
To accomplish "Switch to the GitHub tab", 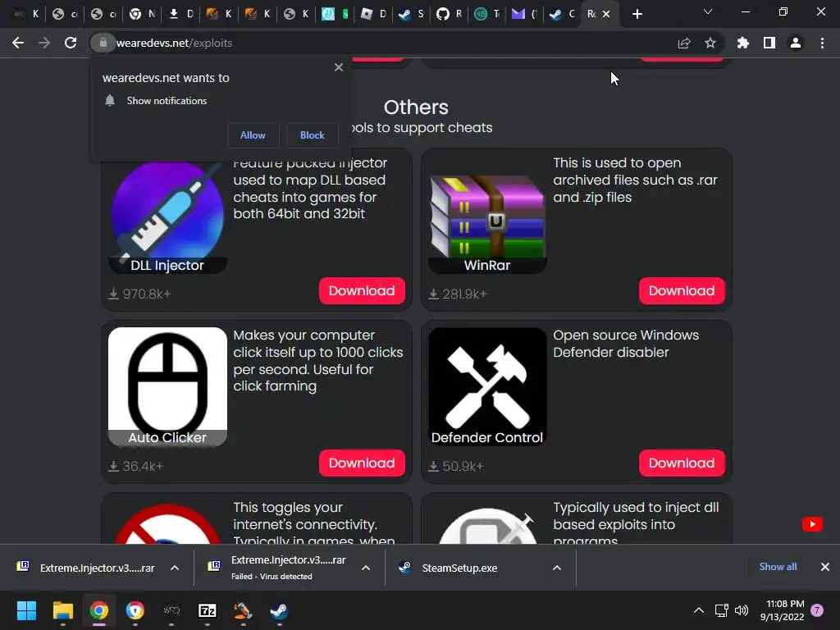I will point(449,14).
